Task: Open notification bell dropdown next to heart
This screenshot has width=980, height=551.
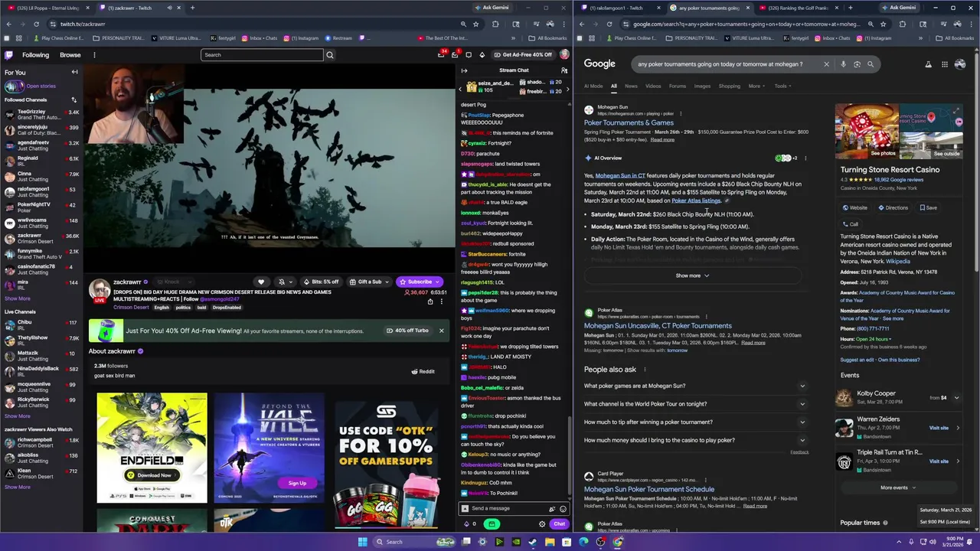Action: click(284, 282)
